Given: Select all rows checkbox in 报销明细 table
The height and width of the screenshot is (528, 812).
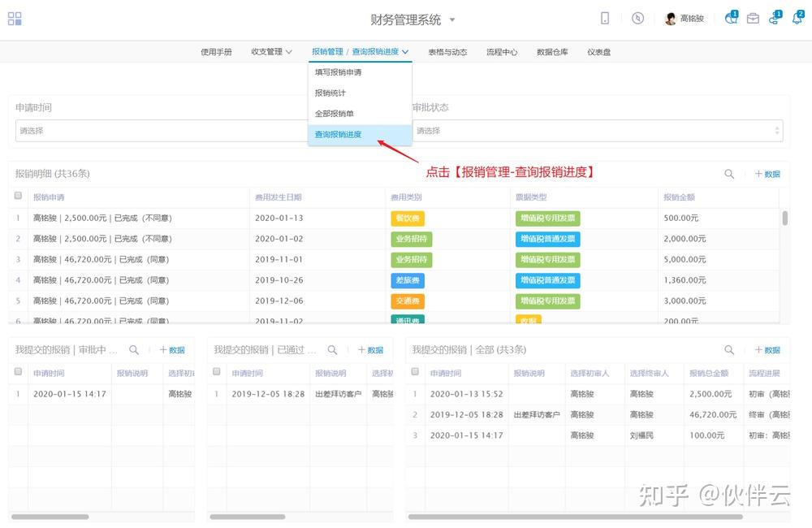Looking at the screenshot, I should 18,196.
